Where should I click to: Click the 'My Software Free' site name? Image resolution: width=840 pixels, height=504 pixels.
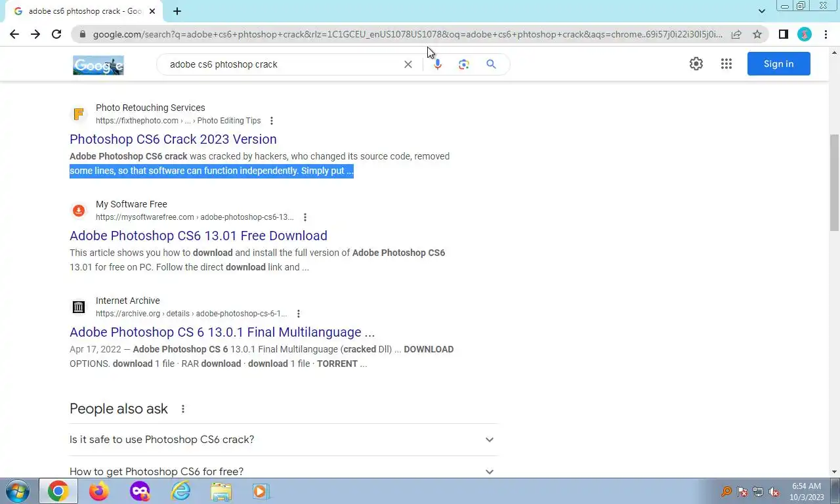pos(131,204)
